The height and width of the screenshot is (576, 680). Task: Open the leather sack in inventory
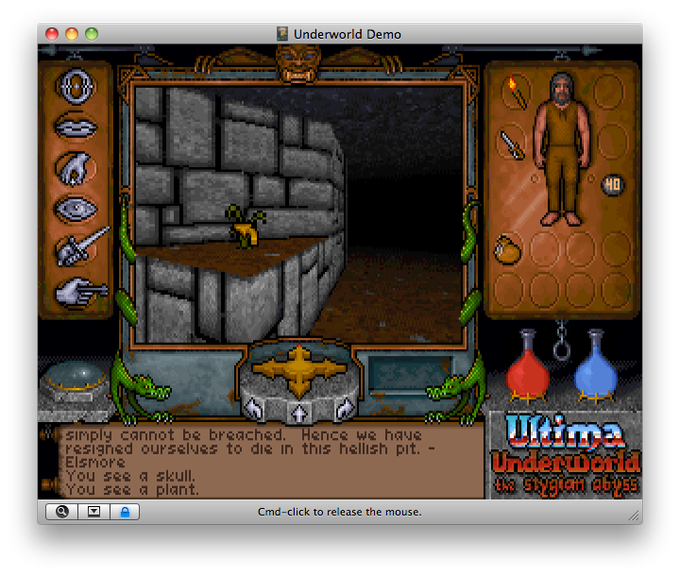click(x=507, y=249)
